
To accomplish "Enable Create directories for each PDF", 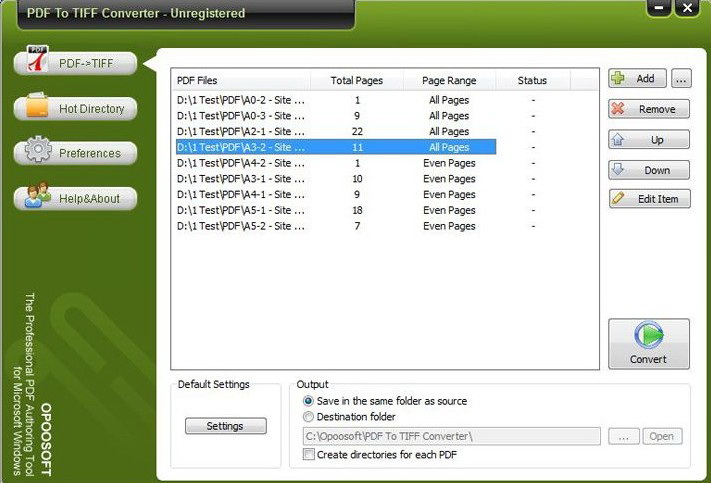I will click(x=309, y=454).
